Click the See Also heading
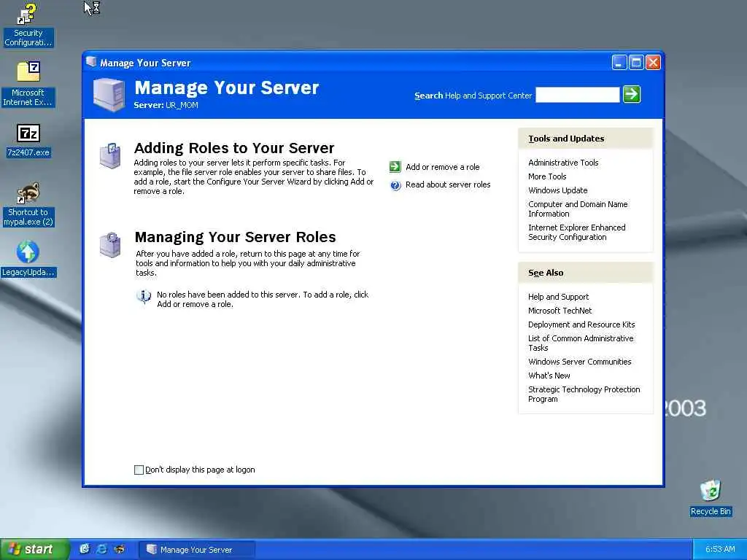 coord(546,273)
